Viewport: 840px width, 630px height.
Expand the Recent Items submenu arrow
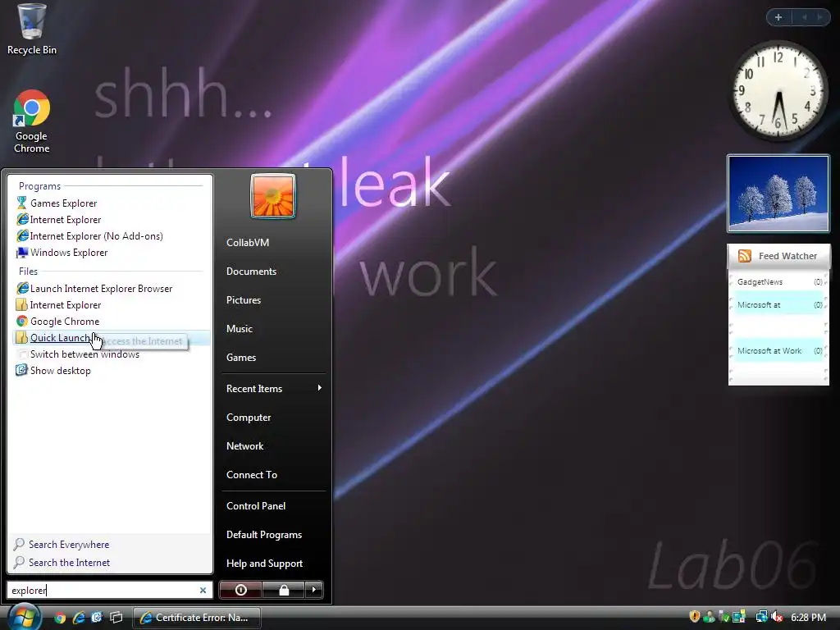[x=319, y=388]
